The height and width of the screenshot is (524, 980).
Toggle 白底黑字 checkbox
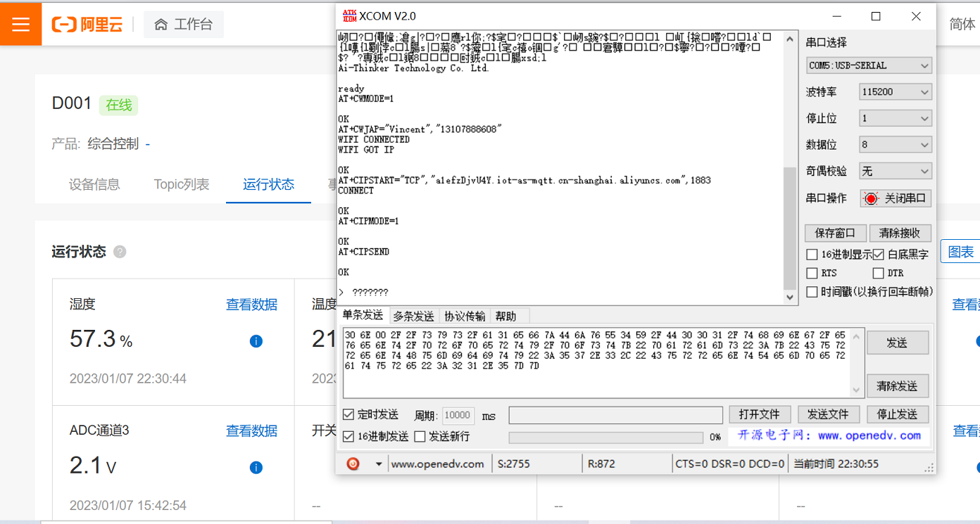pos(878,255)
